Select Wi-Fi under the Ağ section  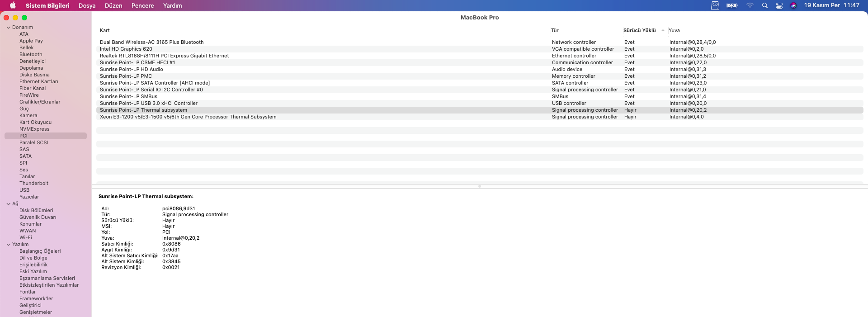(x=26, y=238)
